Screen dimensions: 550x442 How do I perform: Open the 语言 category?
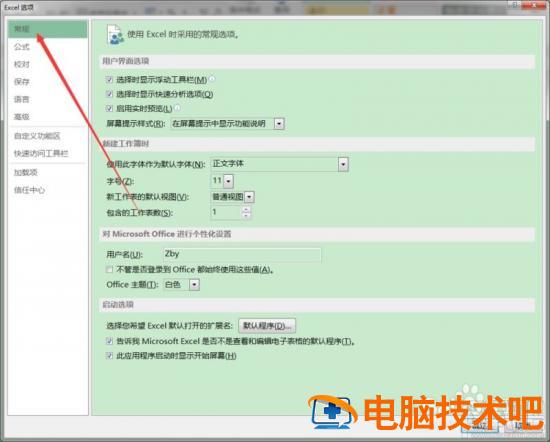[x=47, y=99]
